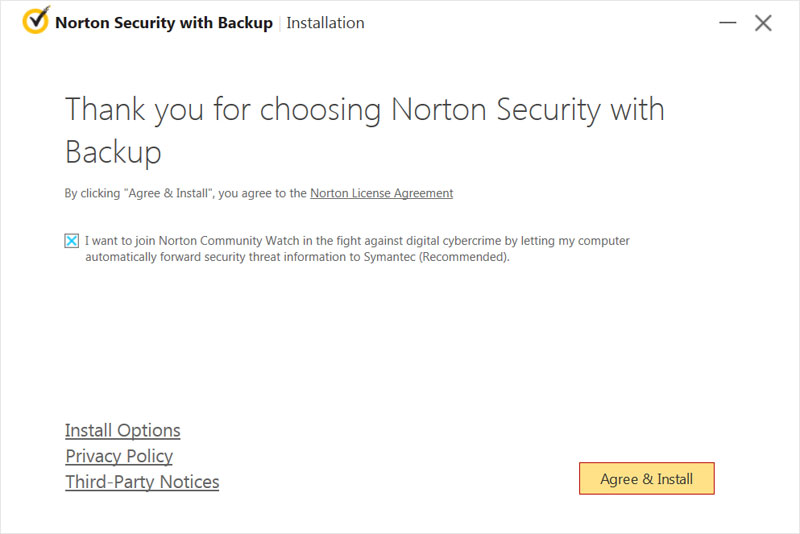The width and height of the screenshot is (800, 534).
Task: Open the Install Options link
Action: pos(123,430)
